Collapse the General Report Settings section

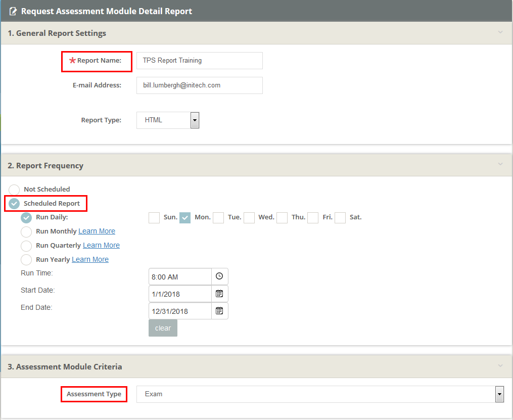(500, 33)
